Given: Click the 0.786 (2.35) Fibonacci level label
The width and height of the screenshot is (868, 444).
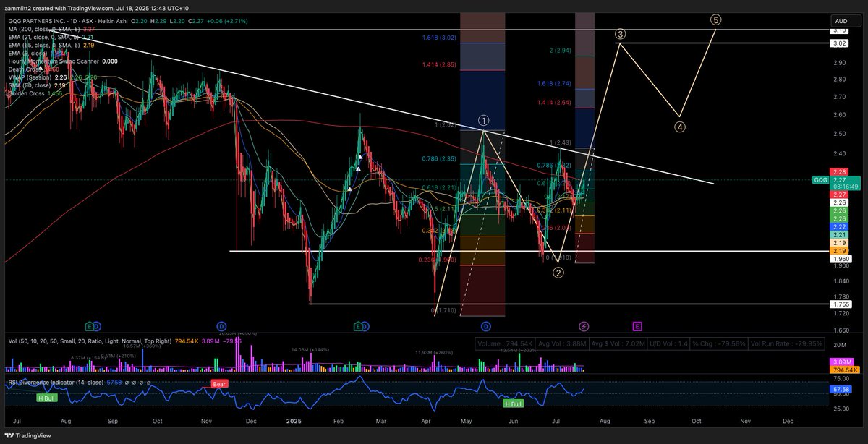Looking at the screenshot, I should click(x=439, y=158).
